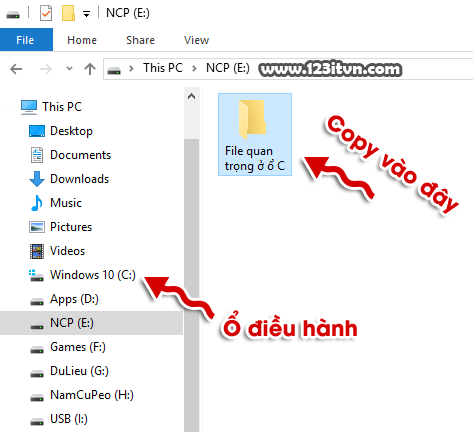Screen dimensions: 473x432
Task: Click the NCP (E:) window title text
Action: pos(128,13)
